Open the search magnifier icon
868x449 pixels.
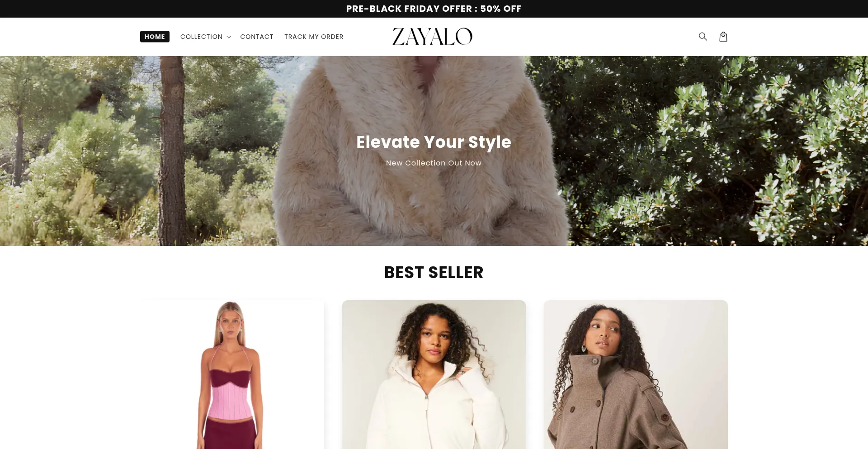point(703,37)
